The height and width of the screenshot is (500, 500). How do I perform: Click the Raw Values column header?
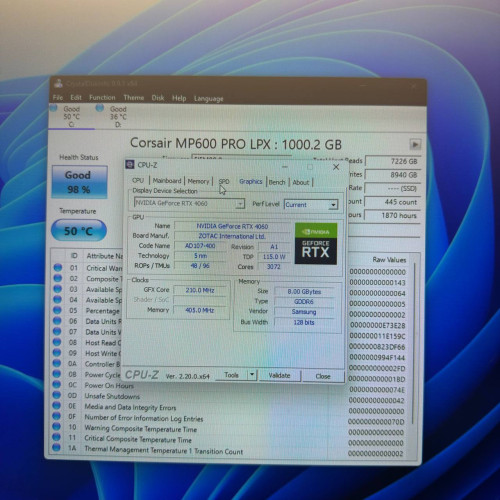389,260
